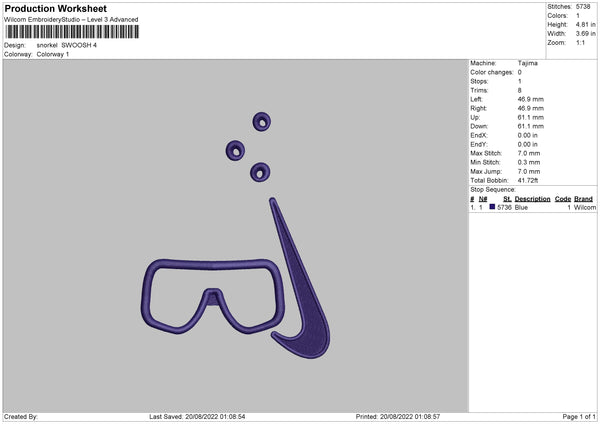Click the design name snorkel SWOOSH 4
This screenshot has height=424, width=600.
67,45
